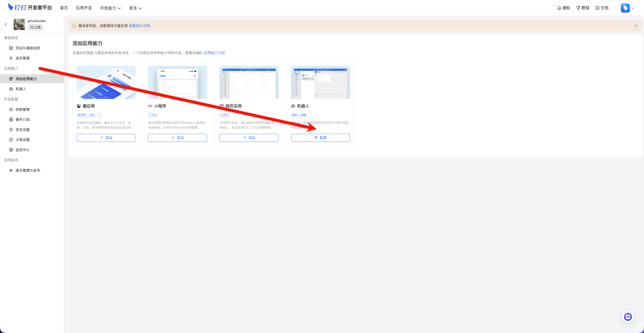Click 添加 on the 酷应用 card

point(106,138)
